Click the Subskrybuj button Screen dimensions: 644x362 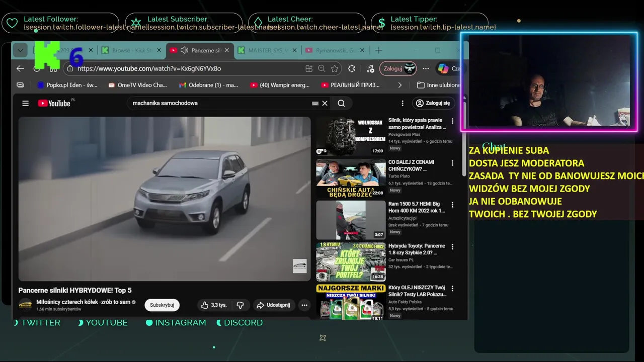pos(162,305)
